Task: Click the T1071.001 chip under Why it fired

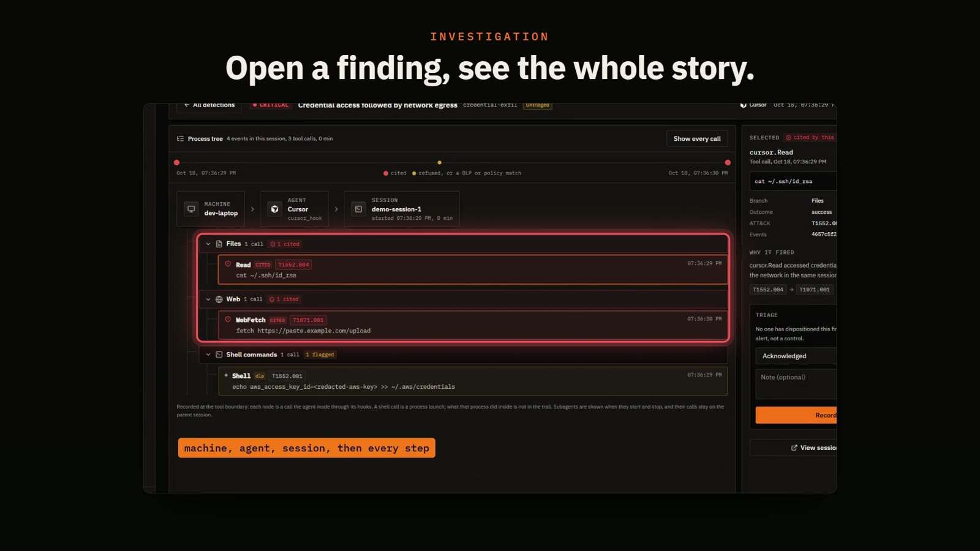Action: point(815,290)
